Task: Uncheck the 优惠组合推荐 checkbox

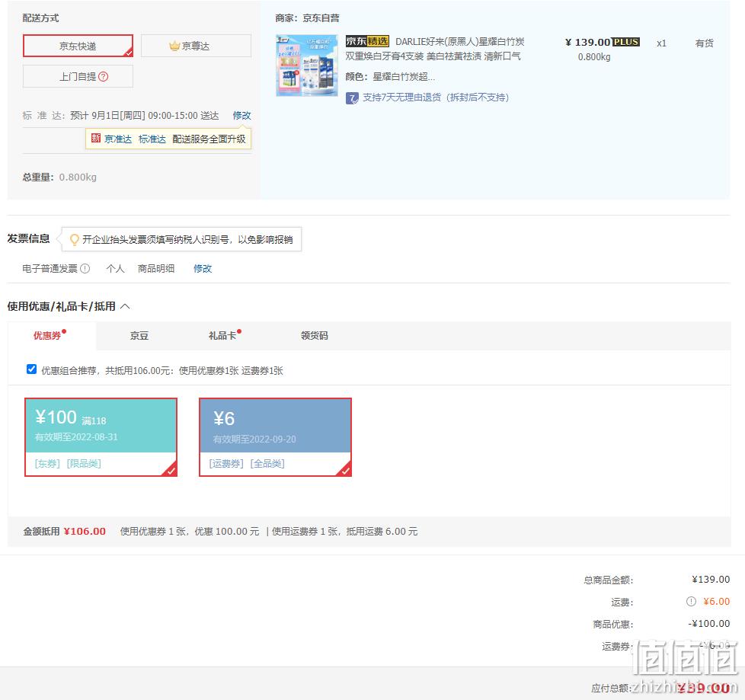Action: click(x=32, y=369)
